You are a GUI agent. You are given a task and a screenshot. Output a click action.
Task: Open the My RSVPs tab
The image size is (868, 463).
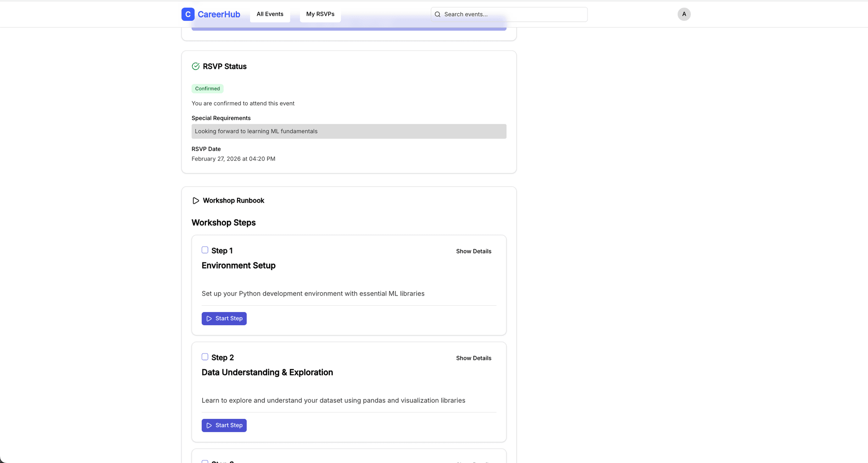pyautogui.click(x=320, y=14)
